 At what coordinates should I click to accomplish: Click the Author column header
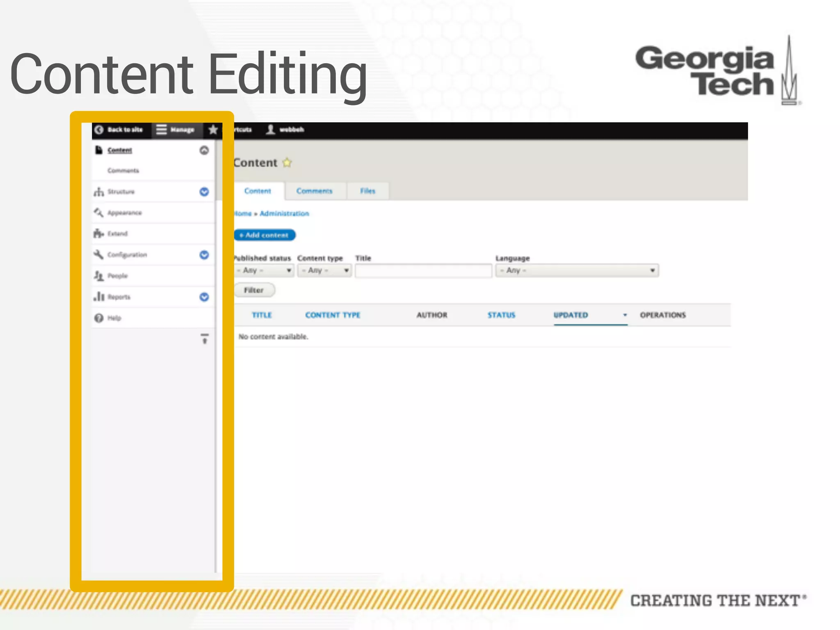[x=432, y=315]
